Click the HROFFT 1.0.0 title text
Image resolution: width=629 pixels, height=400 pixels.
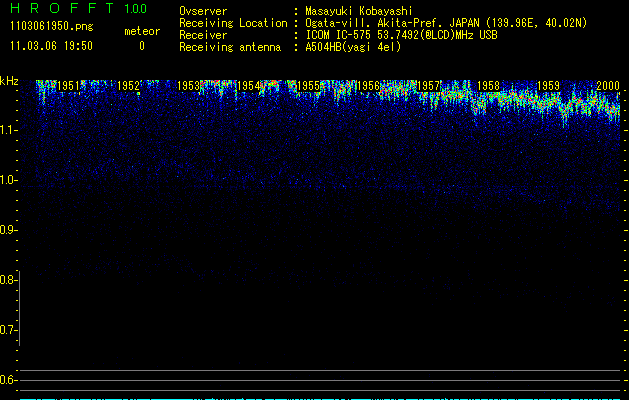[79, 8]
